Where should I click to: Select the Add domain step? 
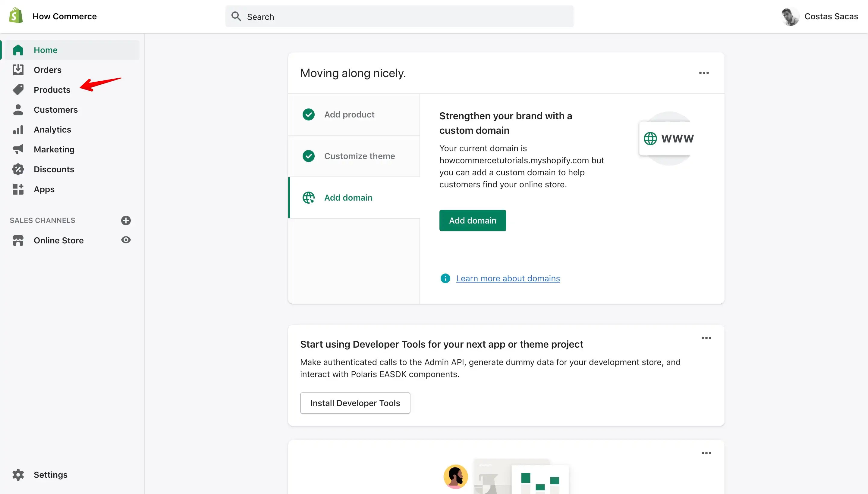click(x=354, y=198)
